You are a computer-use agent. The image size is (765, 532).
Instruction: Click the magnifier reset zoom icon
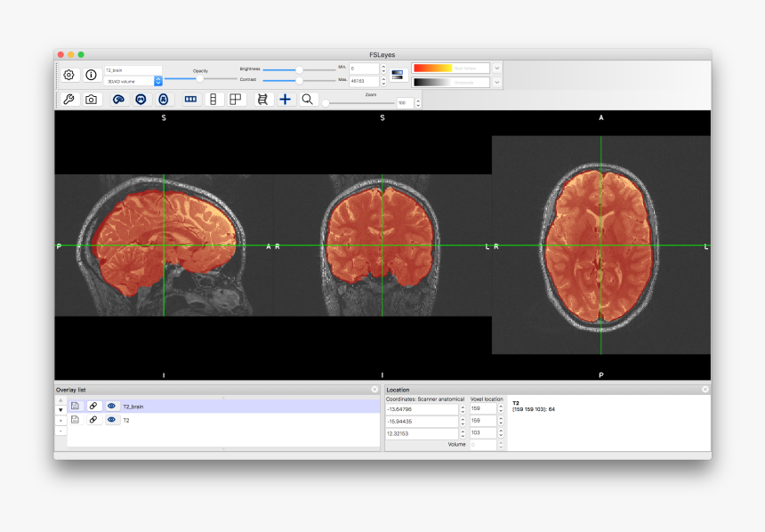pyautogui.click(x=307, y=100)
